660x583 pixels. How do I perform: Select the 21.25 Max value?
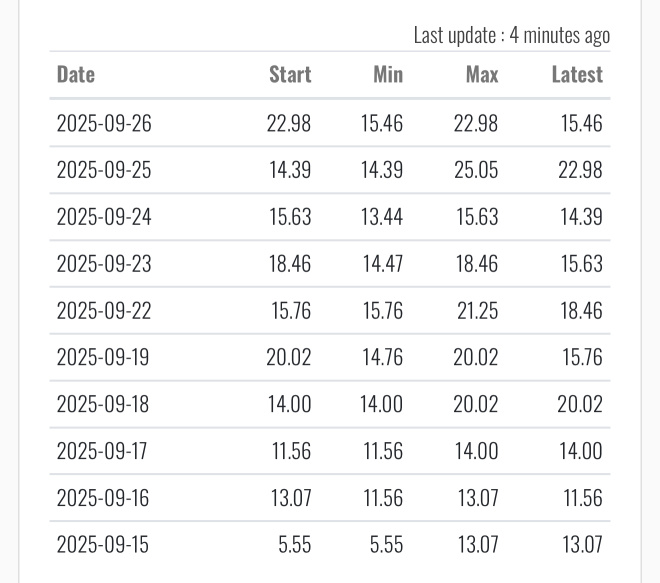coord(477,311)
